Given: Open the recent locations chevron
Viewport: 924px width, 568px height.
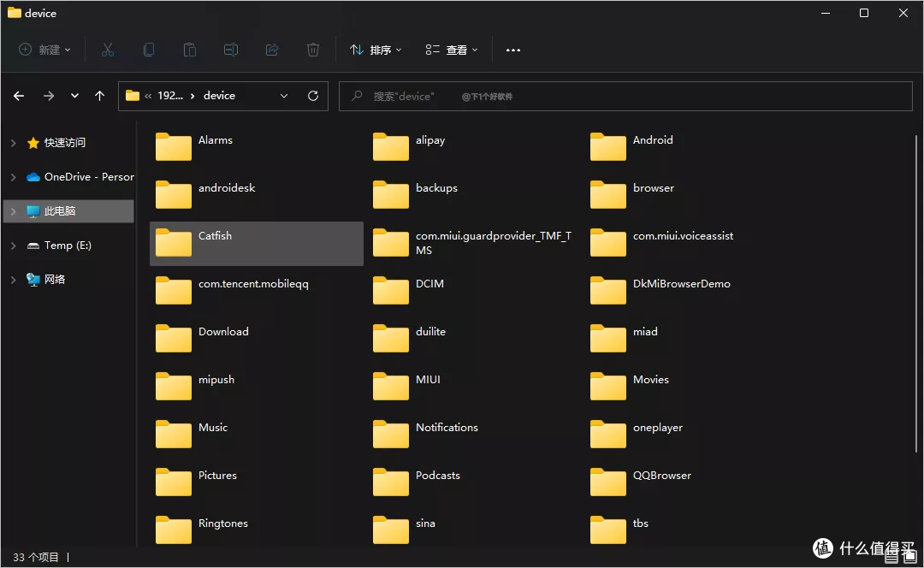Looking at the screenshot, I should click(74, 96).
